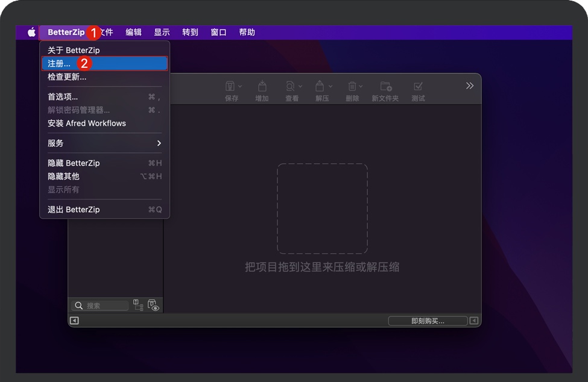The image size is (588, 382).
Task: Click the dashed drop zone box
Action: tap(322, 208)
